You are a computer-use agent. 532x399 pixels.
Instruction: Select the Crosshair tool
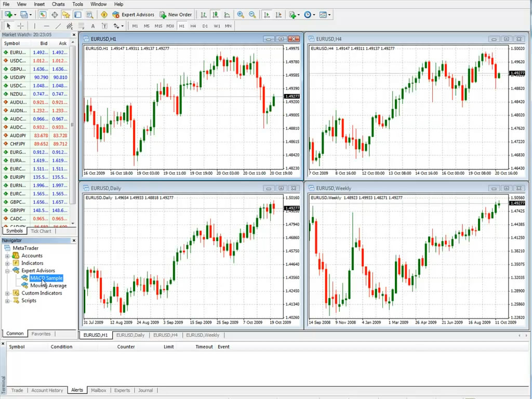click(x=20, y=26)
